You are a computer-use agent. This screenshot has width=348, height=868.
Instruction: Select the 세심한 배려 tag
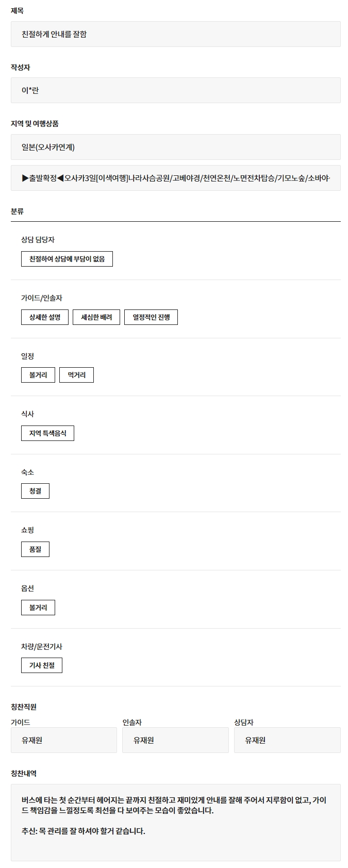96,317
